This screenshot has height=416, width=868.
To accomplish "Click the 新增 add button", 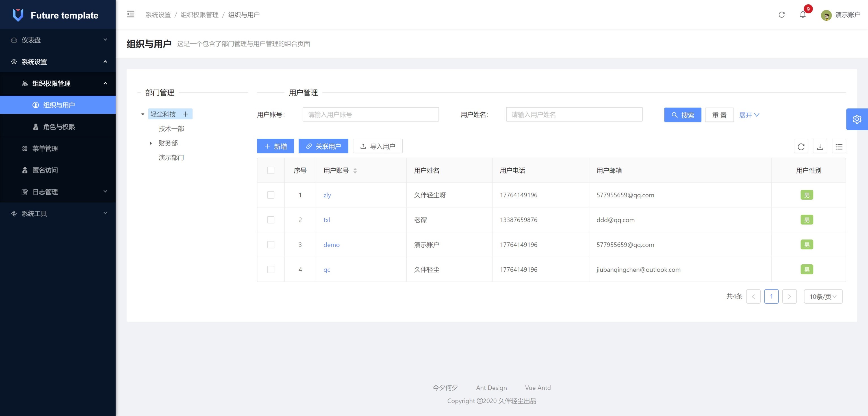I will click(275, 146).
